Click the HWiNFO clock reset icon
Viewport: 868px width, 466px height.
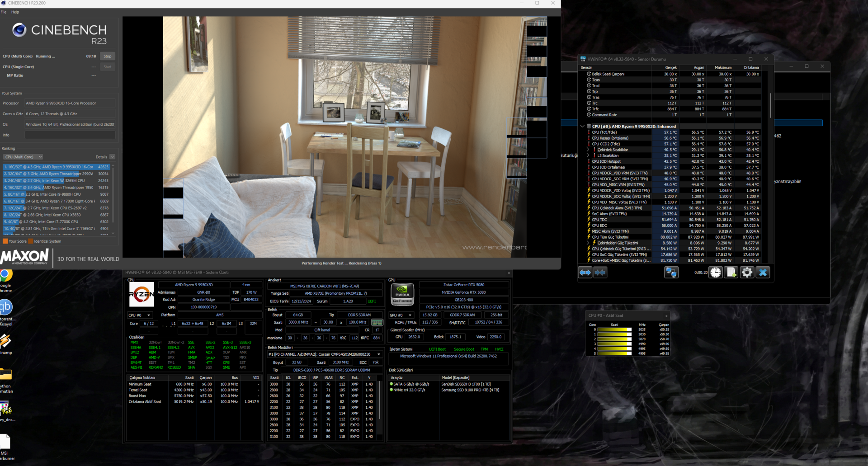(716, 272)
